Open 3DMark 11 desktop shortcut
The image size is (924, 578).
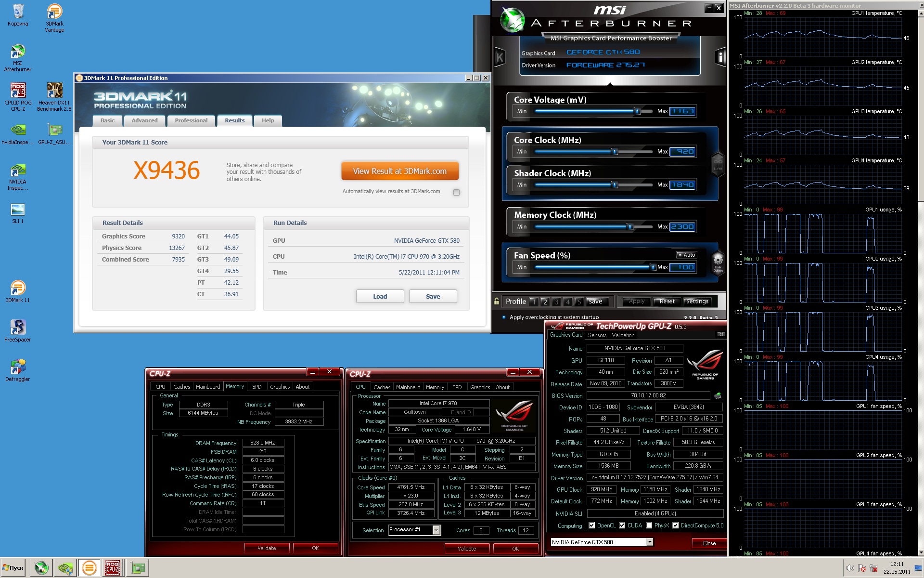[18, 291]
